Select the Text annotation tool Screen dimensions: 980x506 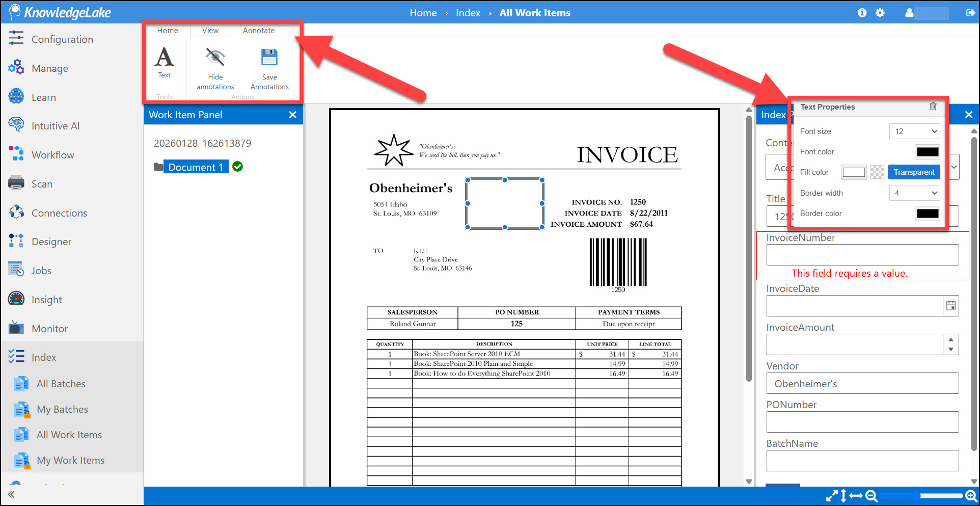(164, 62)
